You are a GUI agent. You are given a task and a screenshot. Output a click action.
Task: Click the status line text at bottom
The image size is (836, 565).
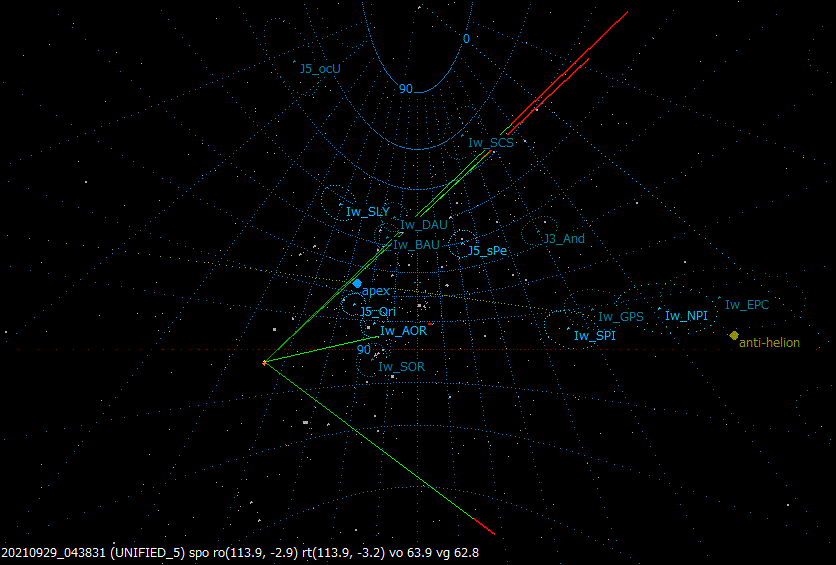(240, 553)
